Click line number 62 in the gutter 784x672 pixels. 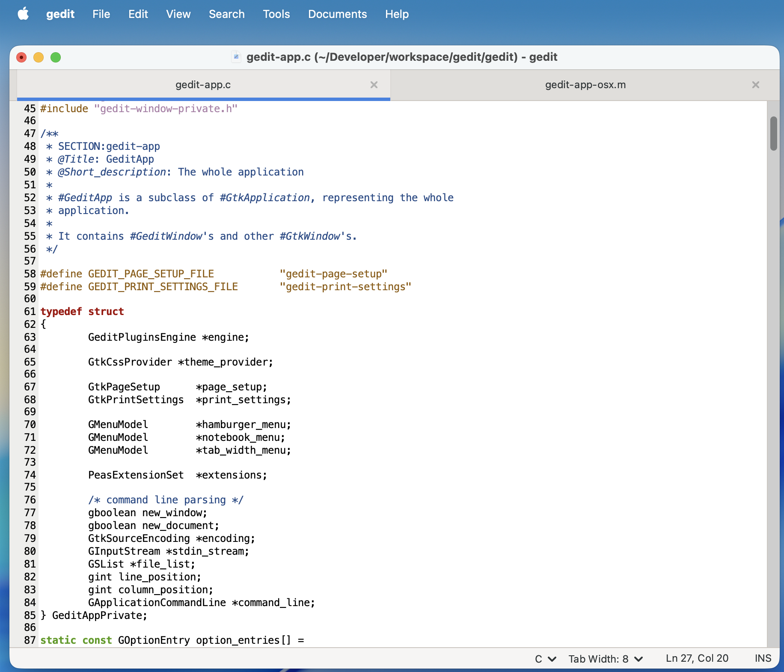(x=30, y=324)
